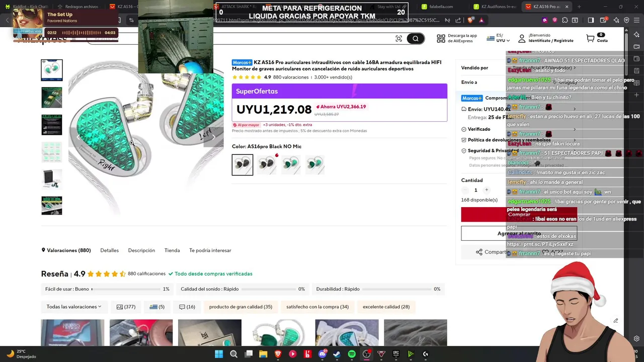Viewport: 644px width, 362px height.
Task: Filter reviews from Uruguay flag (5)
Action: [x=157, y=307]
